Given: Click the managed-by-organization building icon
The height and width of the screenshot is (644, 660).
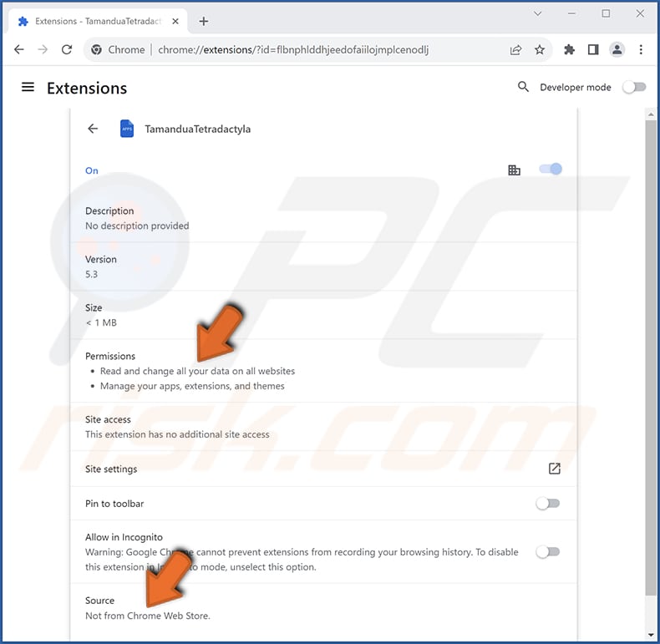Looking at the screenshot, I should tap(514, 170).
